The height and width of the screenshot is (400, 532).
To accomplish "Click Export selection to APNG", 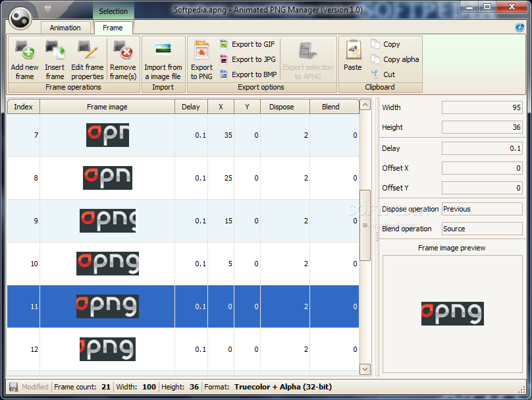I will tap(308, 60).
